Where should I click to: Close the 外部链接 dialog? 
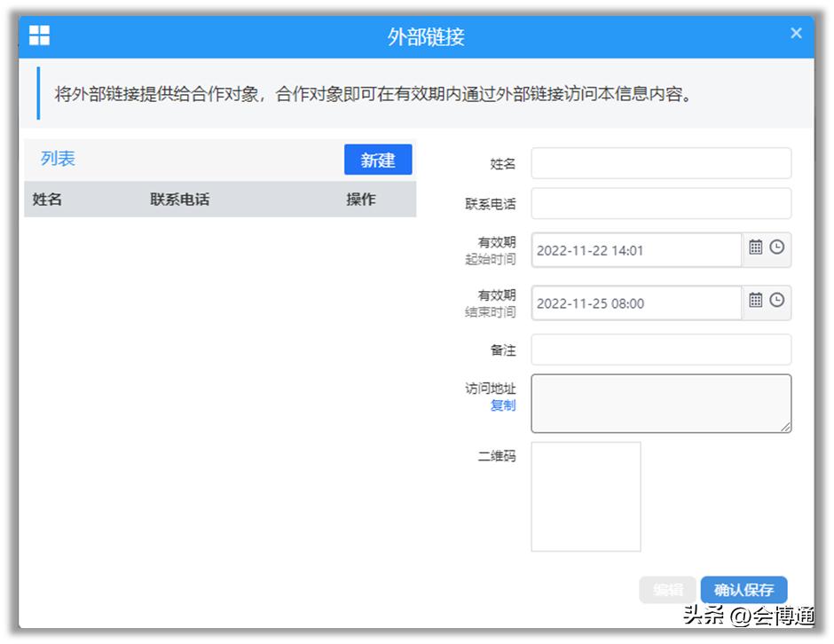click(796, 33)
